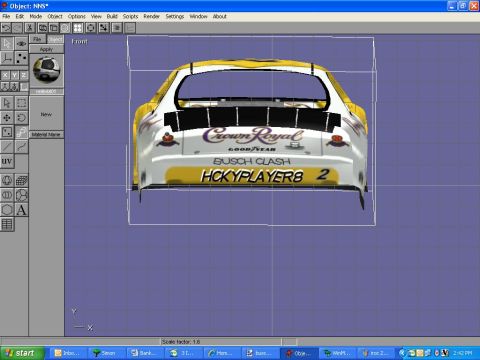Screen dimensions: 480x360
Task: Open the File menu
Action: click(x=6, y=16)
